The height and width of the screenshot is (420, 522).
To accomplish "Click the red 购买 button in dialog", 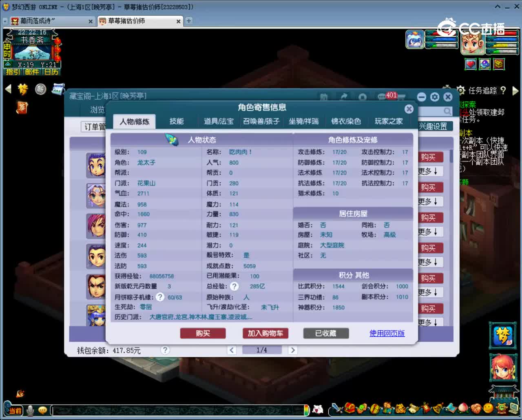I will point(203,334).
